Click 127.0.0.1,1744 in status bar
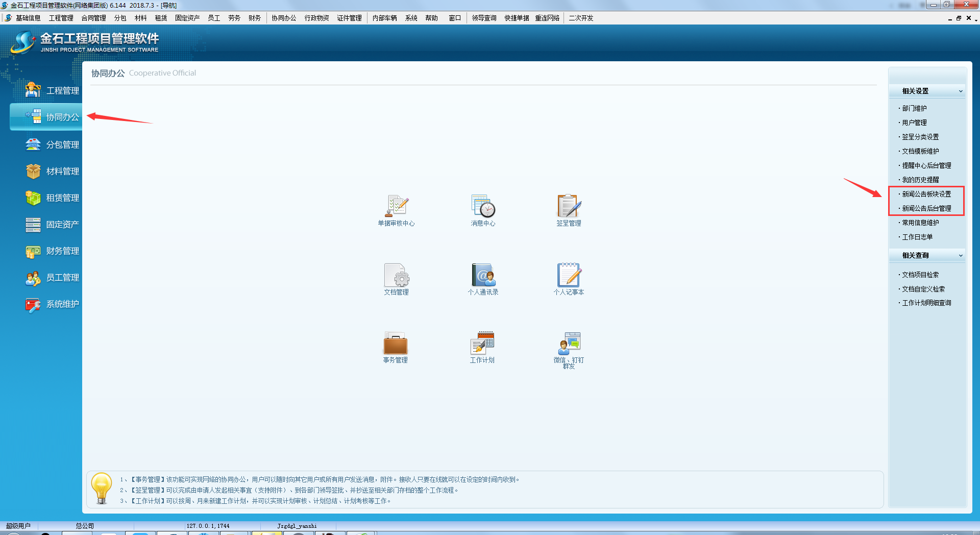The height and width of the screenshot is (535, 980). 208,526
